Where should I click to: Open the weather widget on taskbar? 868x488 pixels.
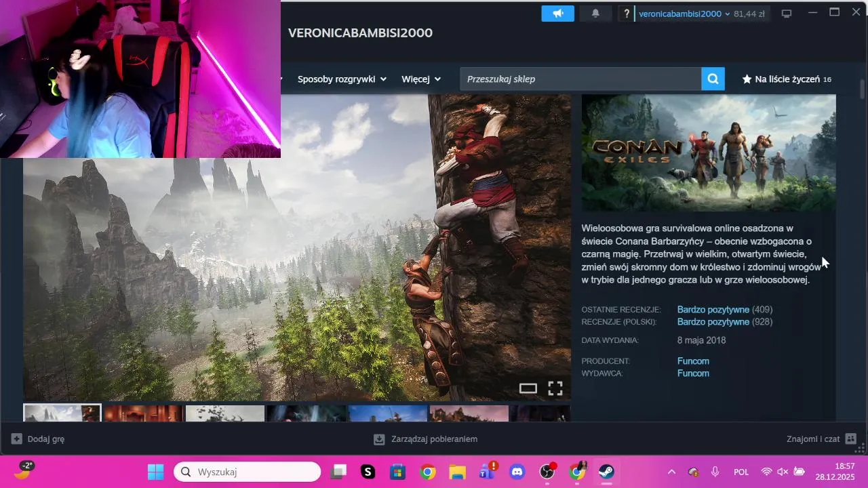(x=24, y=470)
